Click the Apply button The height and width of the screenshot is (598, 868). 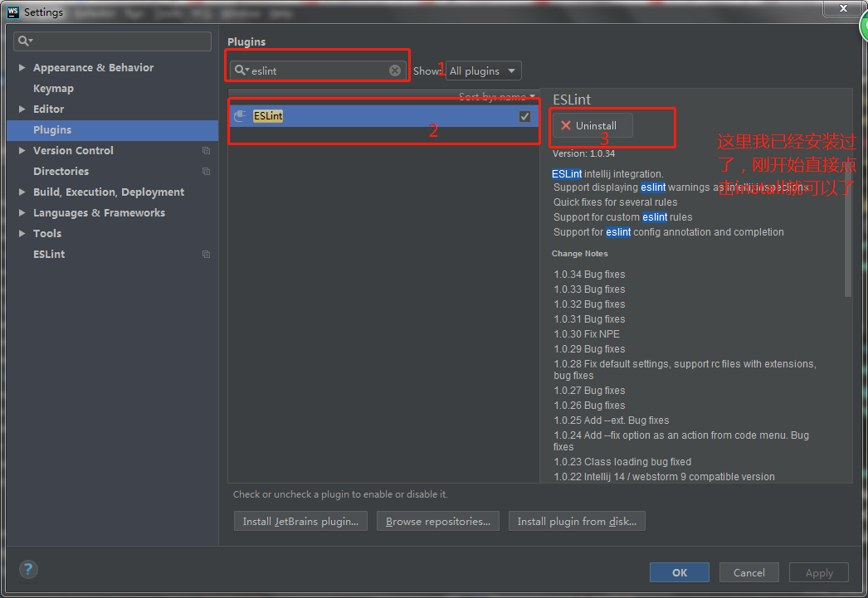(819, 572)
